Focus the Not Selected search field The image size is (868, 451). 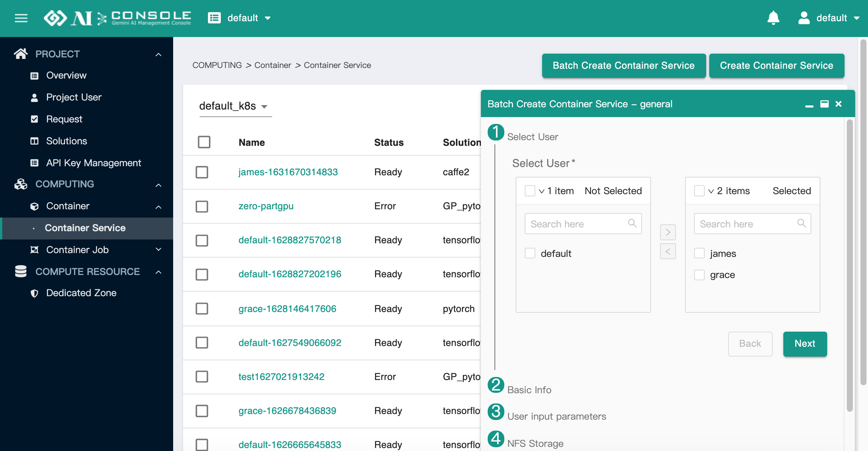[x=583, y=224]
